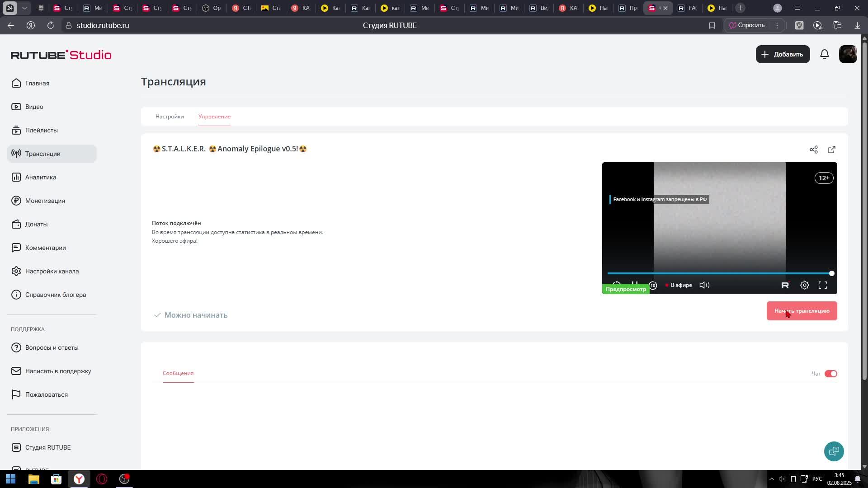Viewport: 868px width, 488px height.
Task: Click the В эфире live indicator
Action: click(x=679, y=285)
